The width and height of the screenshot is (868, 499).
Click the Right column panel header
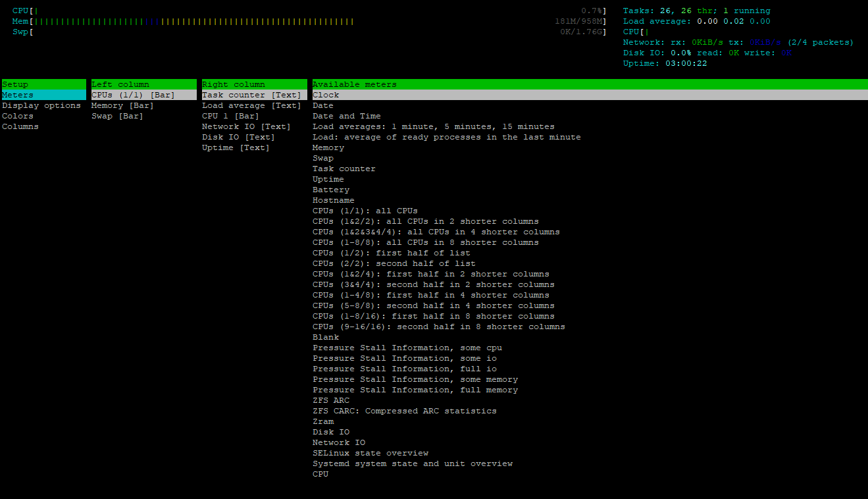254,84
